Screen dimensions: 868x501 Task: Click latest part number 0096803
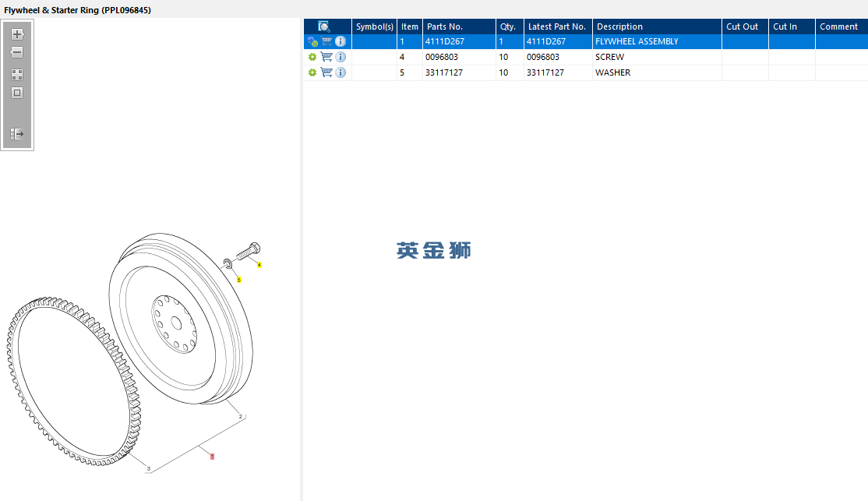[x=543, y=57]
